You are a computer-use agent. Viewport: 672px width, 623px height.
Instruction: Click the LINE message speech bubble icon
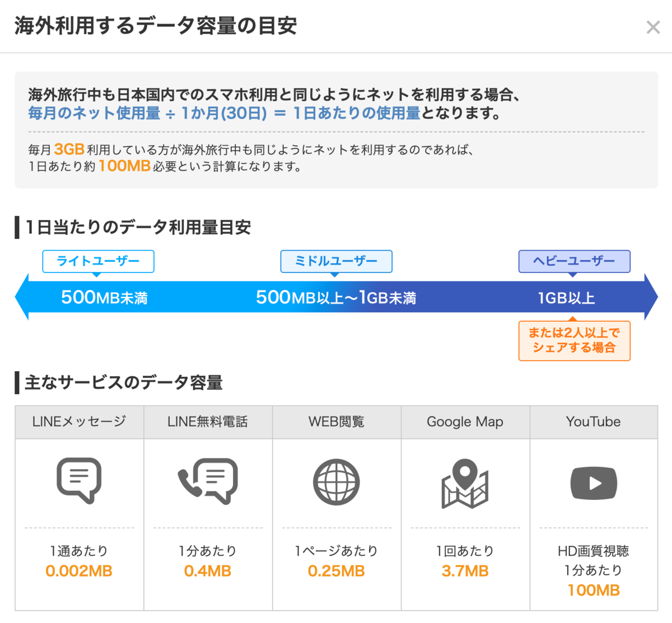coord(79,481)
